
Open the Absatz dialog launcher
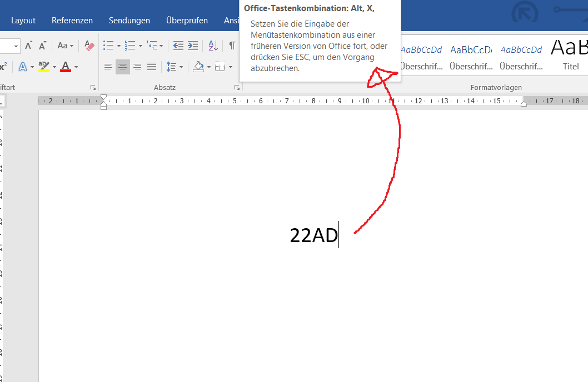click(x=237, y=87)
